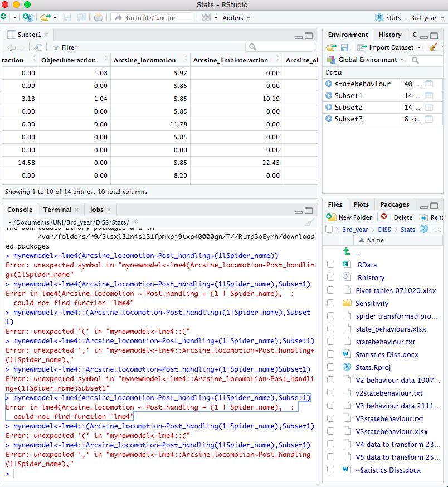The height and width of the screenshot is (487, 448).
Task: Click the clear console broom icon
Action: [310, 222]
